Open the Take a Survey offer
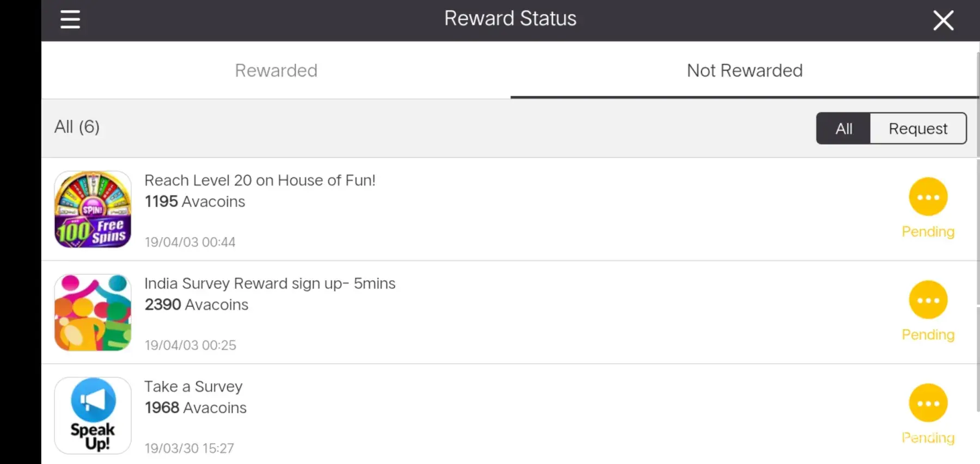The width and height of the screenshot is (980, 464). (x=193, y=387)
